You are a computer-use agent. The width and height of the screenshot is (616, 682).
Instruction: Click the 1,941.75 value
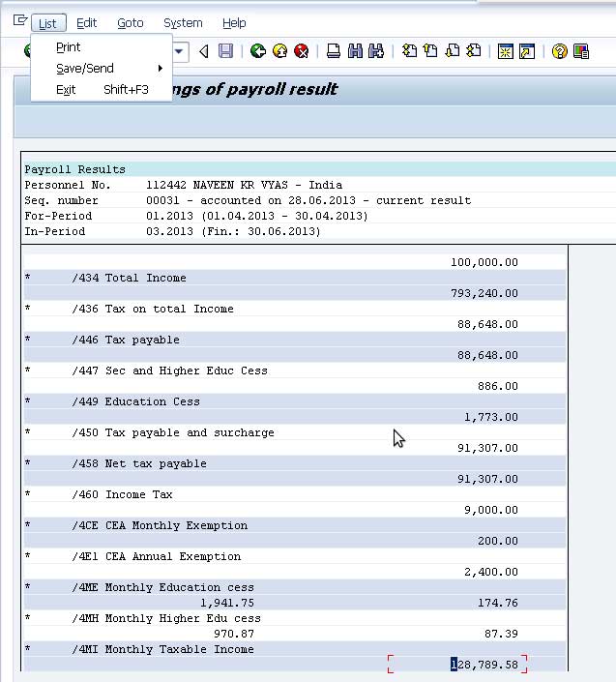[227, 603]
